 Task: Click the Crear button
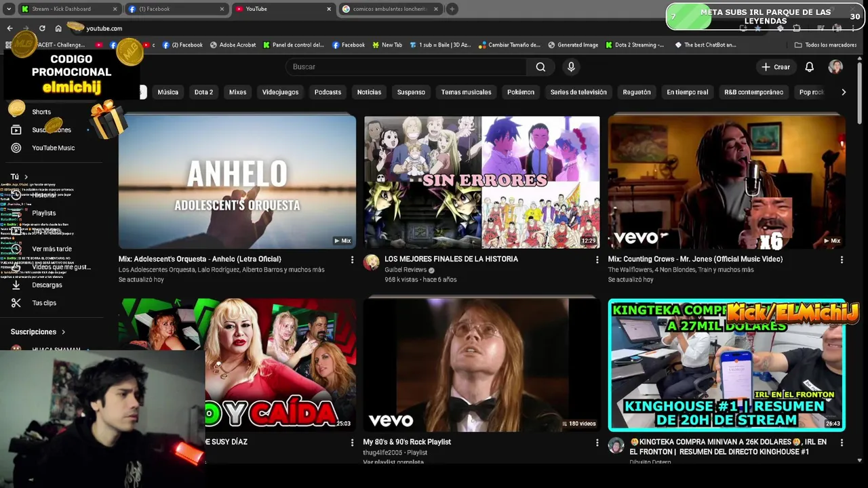[776, 66]
